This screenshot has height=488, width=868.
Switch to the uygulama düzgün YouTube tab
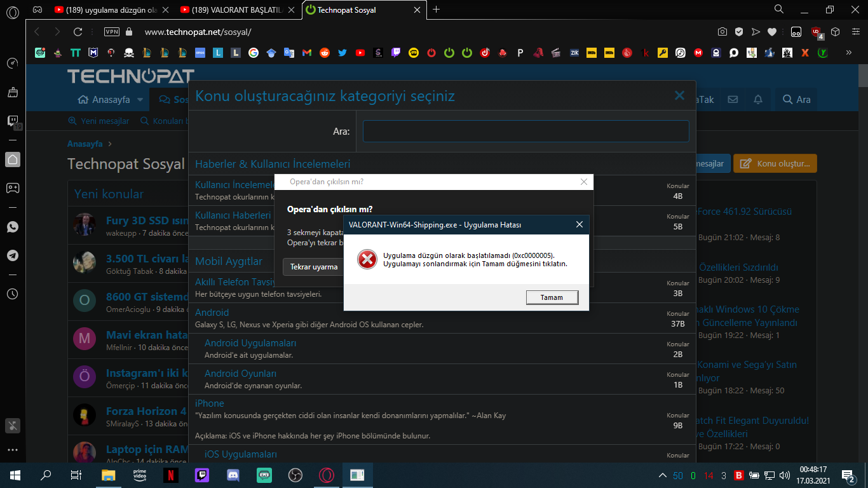pos(111,10)
